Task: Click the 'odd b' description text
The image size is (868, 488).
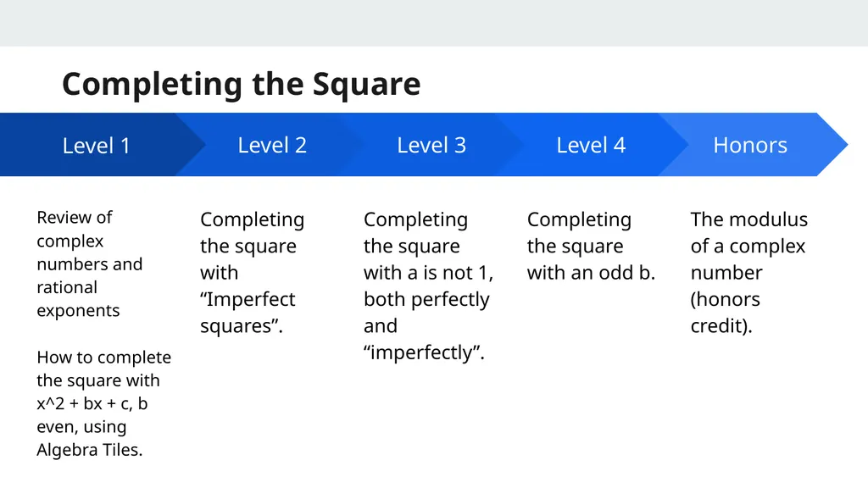Action: (591, 246)
